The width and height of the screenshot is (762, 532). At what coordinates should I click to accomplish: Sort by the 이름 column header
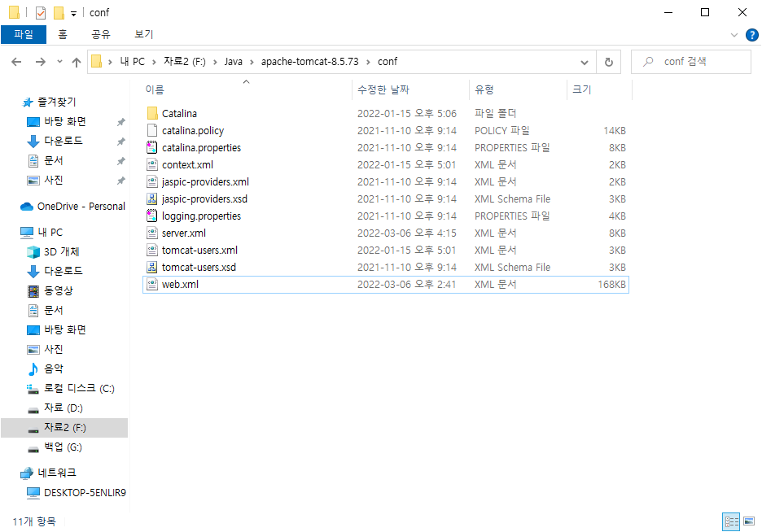155,89
